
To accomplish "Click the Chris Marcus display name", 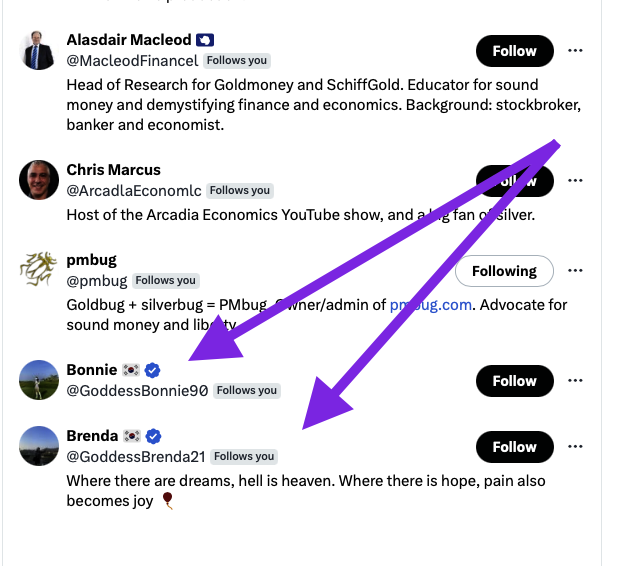I will (x=113, y=170).
